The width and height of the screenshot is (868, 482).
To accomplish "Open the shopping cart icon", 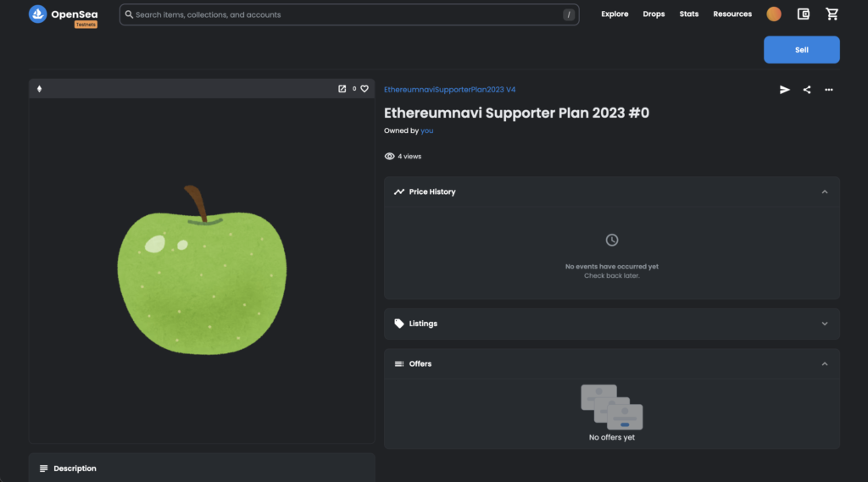I will point(832,14).
